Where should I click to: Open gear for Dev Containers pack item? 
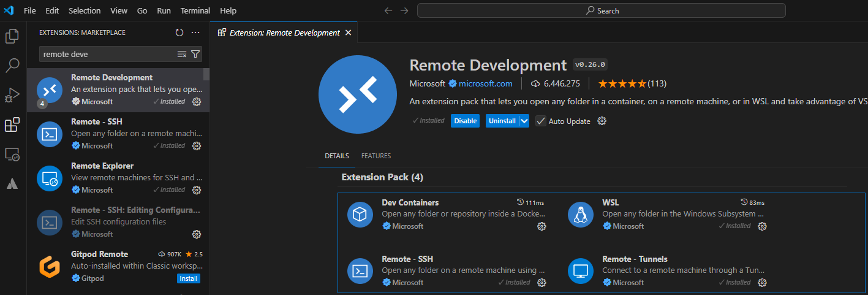[542, 226]
